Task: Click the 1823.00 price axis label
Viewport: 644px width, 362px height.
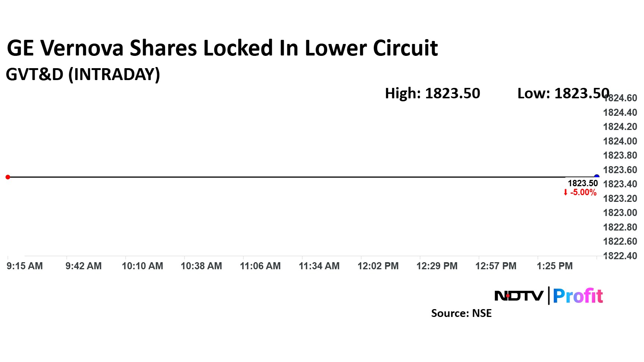Action: (x=620, y=213)
